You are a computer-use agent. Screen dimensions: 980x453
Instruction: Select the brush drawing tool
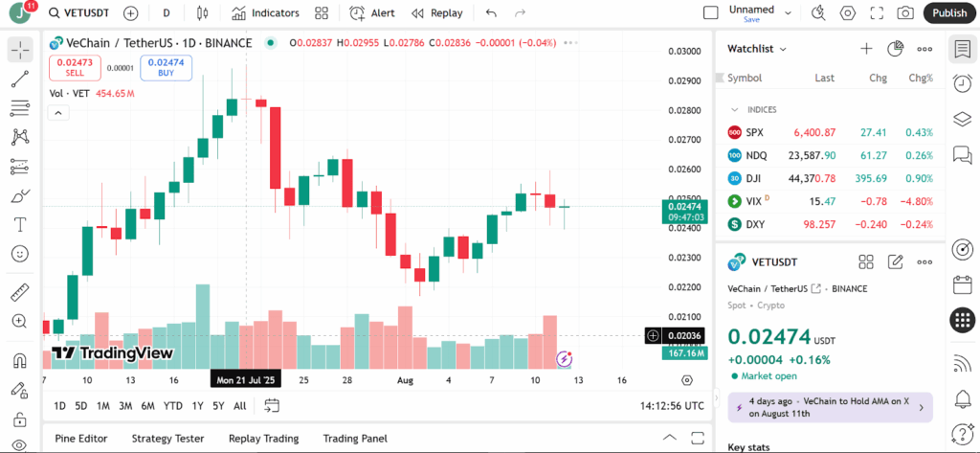pyautogui.click(x=20, y=195)
